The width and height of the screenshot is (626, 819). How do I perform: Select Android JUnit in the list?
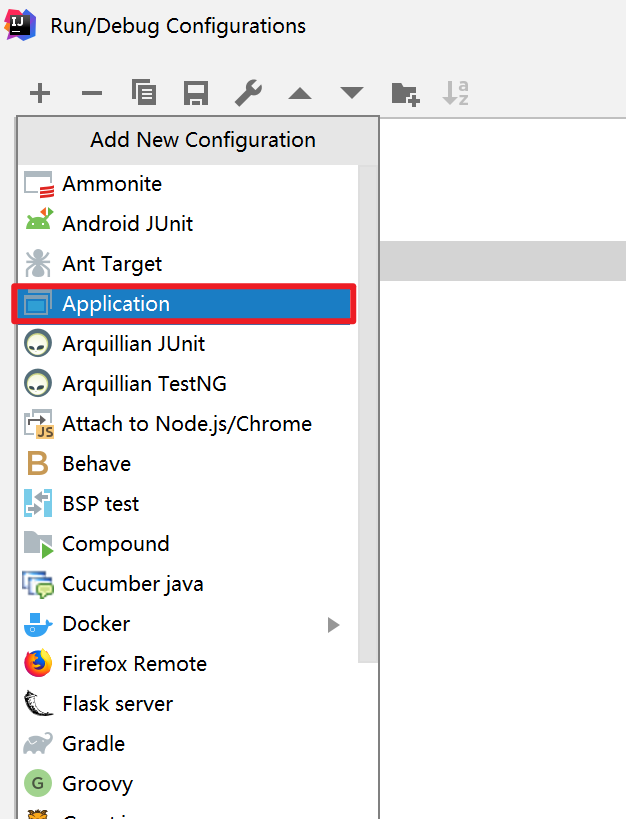128,224
